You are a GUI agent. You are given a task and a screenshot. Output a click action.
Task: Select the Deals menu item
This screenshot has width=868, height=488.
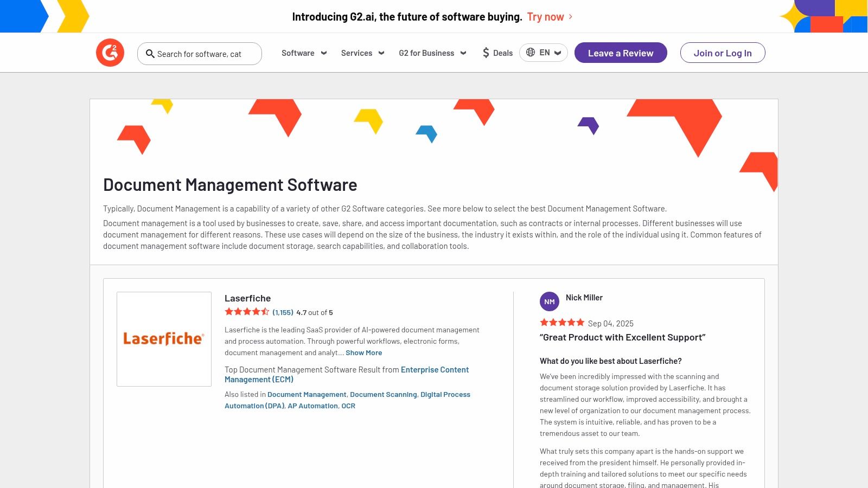pos(497,53)
